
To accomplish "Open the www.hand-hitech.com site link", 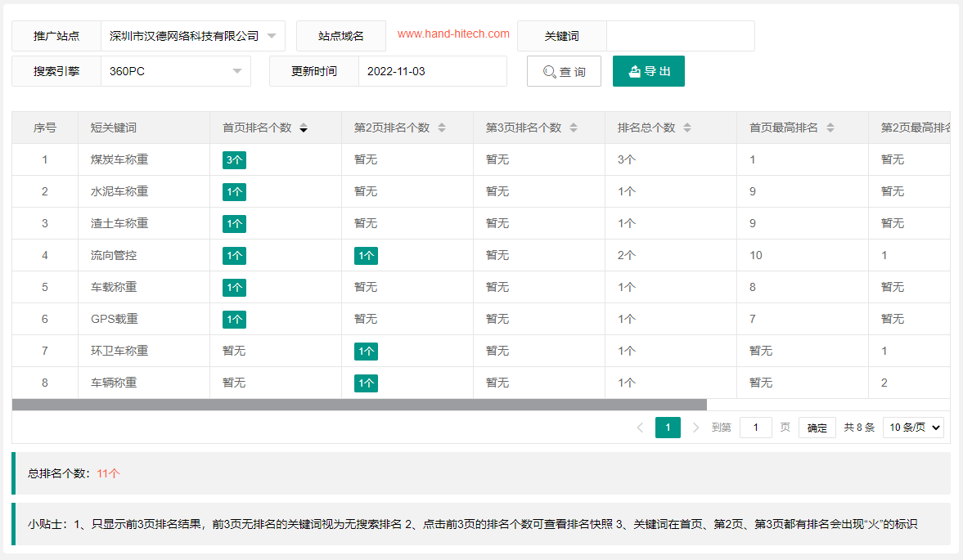I will (x=452, y=34).
